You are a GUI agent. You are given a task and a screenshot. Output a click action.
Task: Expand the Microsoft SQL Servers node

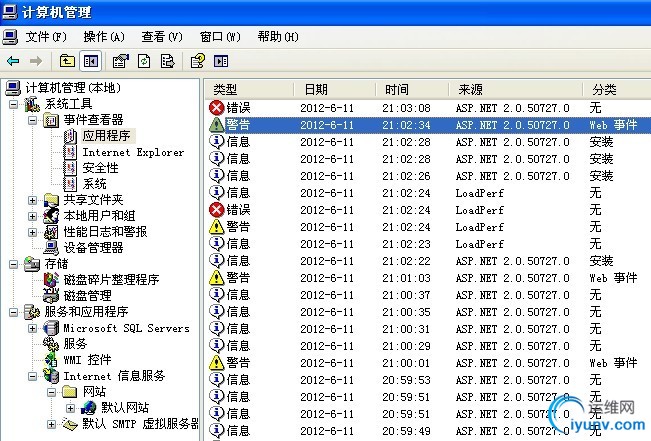[32, 328]
